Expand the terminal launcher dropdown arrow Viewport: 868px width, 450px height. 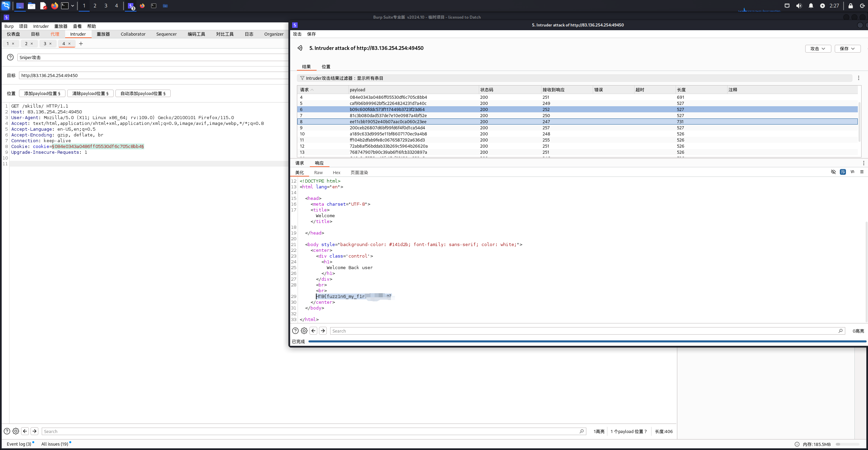[x=73, y=6]
